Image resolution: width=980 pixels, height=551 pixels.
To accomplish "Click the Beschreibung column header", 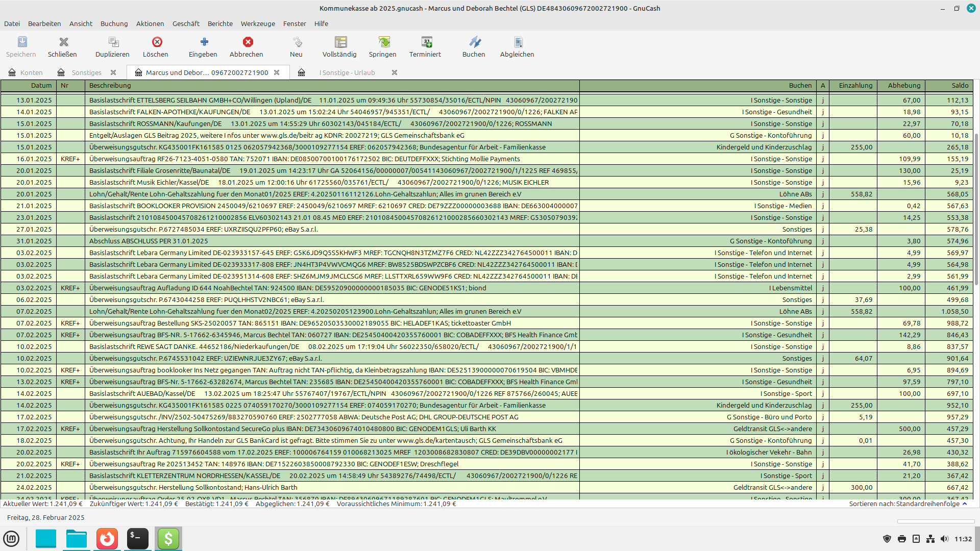I will [x=332, y=86].
